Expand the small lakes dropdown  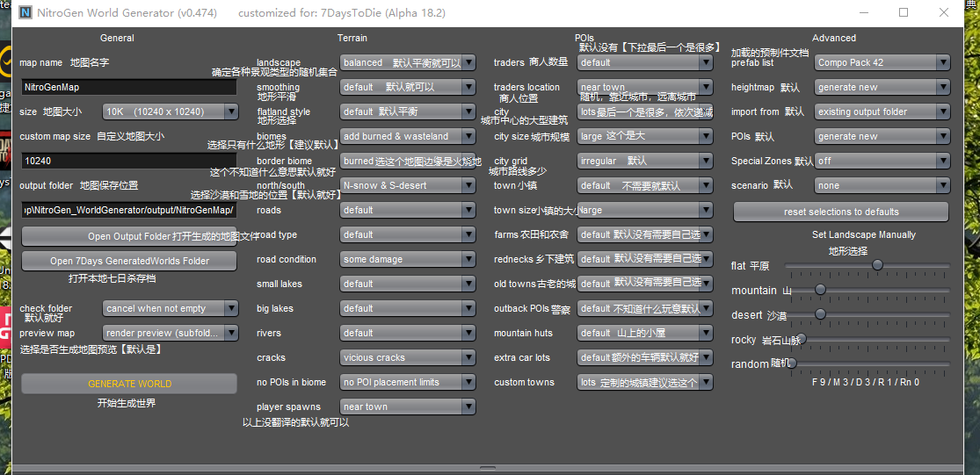pos(408,284)
